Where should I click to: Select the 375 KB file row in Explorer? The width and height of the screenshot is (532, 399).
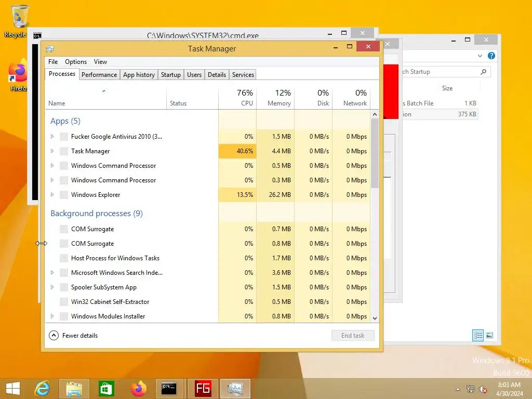tap(441, 114)
